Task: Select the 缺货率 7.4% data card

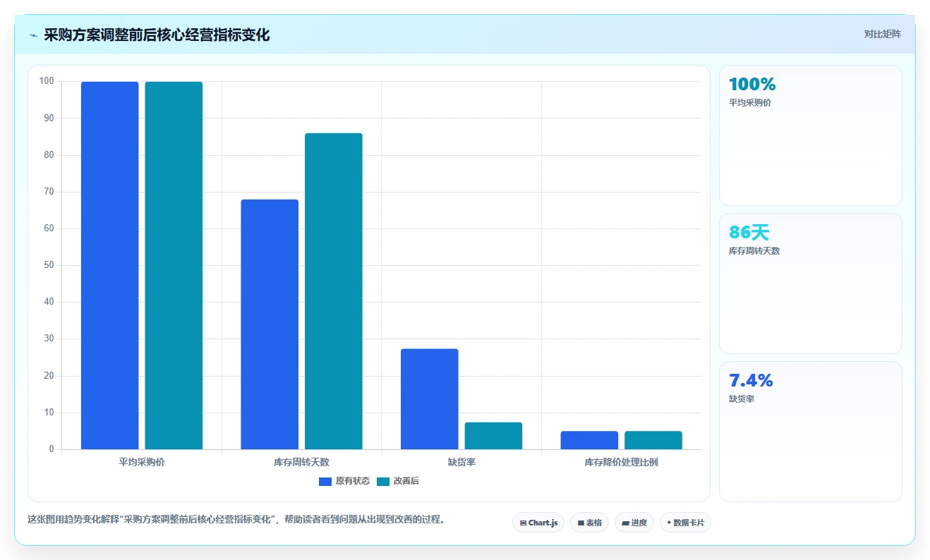Action: pos(810,432)
